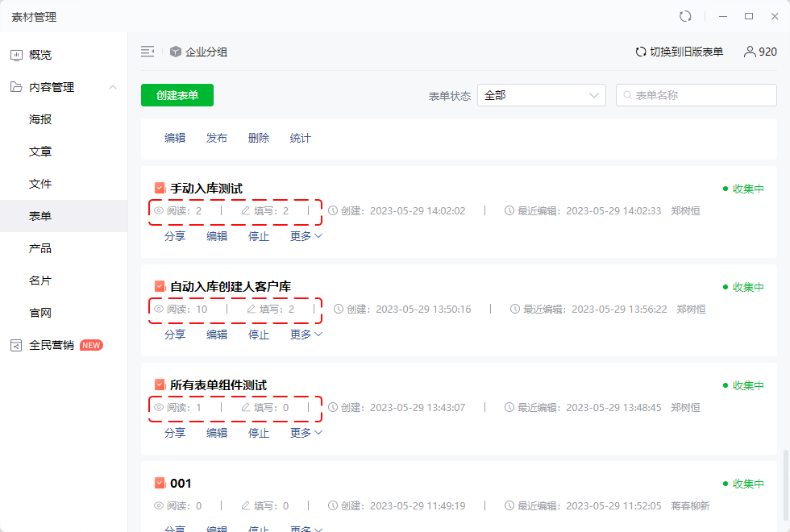
Task: Click the vertical scrollbar thumb
Action: coord(785,487)
